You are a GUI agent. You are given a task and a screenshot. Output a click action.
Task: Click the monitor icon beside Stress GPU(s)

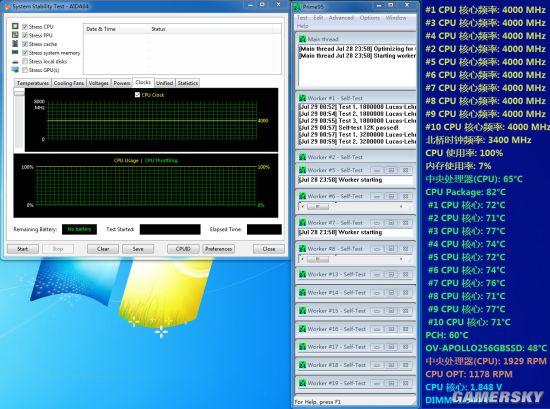[x=15, y=70]
